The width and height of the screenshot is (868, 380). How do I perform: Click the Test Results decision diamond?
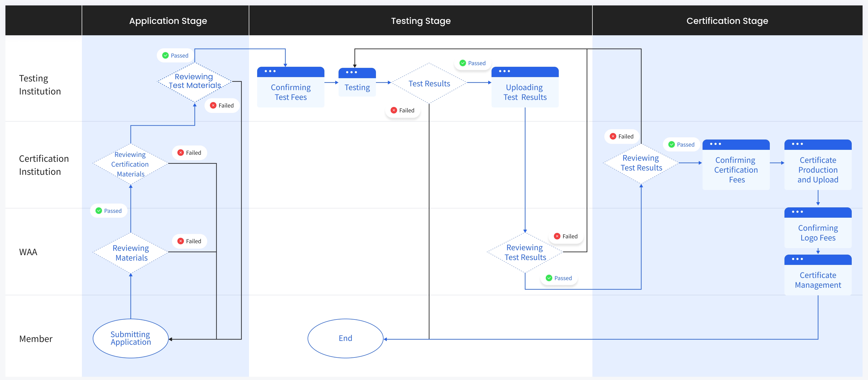pyautogui.click(x=429, y=83)
